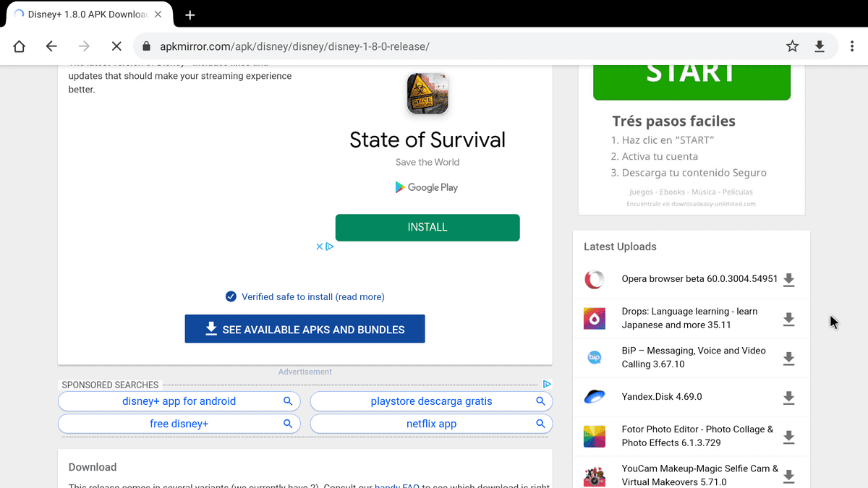Go back to the previous page
Screen dimensions: 868x488
[51, 46]
